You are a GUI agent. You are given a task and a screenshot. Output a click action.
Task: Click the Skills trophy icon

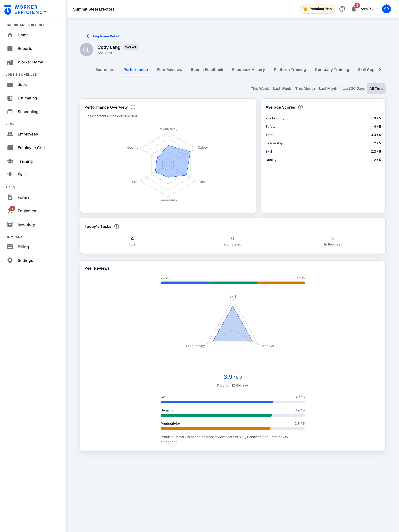tap(10, 175)
